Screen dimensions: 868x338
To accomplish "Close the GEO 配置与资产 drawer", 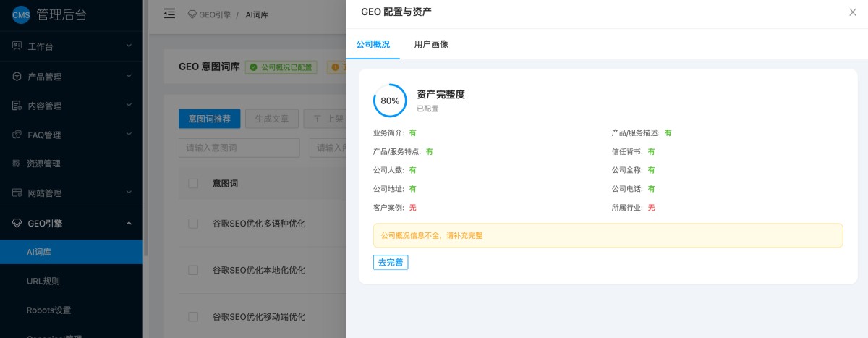I will pos(852,12).
